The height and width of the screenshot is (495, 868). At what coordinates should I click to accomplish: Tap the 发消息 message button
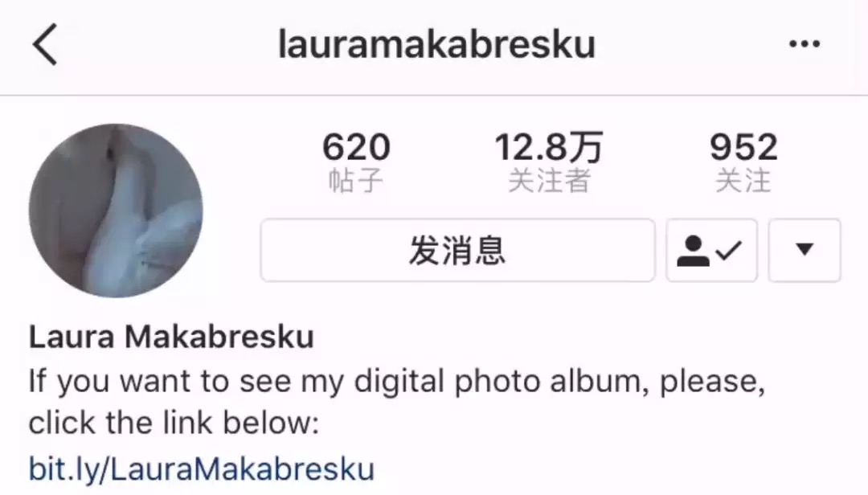pos(457,250)
